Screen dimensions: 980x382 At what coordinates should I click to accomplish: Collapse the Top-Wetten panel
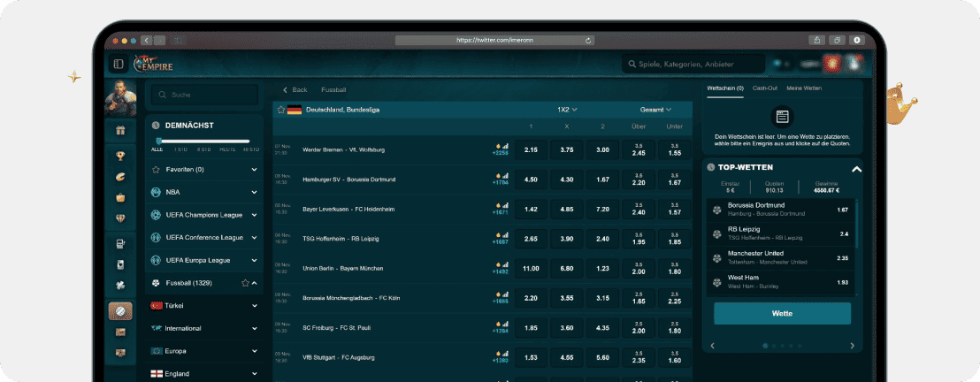tap(856, 169)
